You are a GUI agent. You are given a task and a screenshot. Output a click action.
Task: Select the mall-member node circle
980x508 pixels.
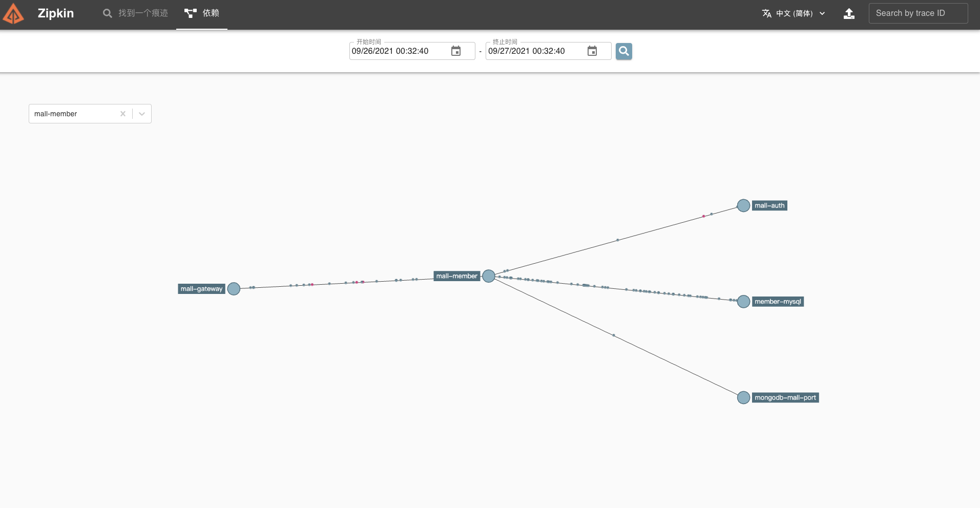[489, 276]
